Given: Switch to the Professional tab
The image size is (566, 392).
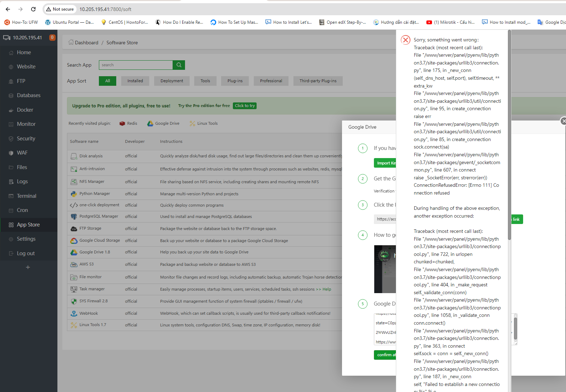Looking at the screenshot, I should coord(271,81).
